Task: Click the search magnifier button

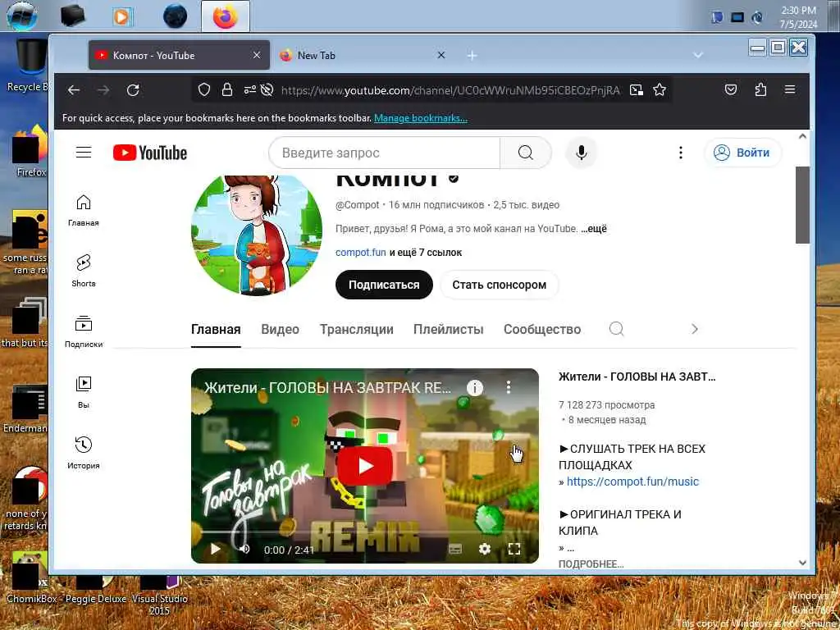Action: click(x=526, y=153)
